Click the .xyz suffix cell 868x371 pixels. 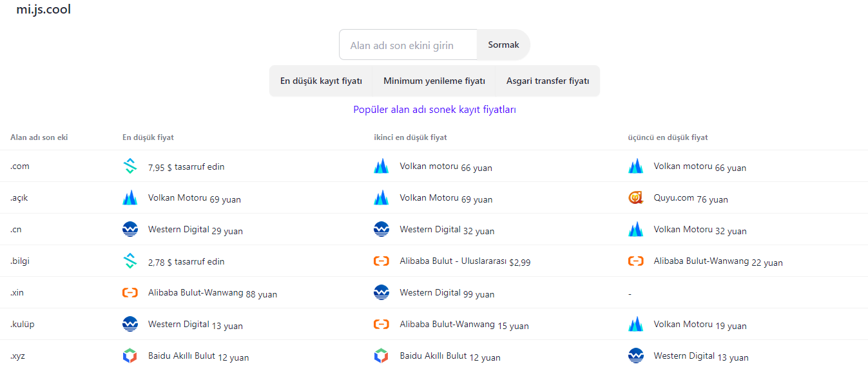[x=17, y=356]
